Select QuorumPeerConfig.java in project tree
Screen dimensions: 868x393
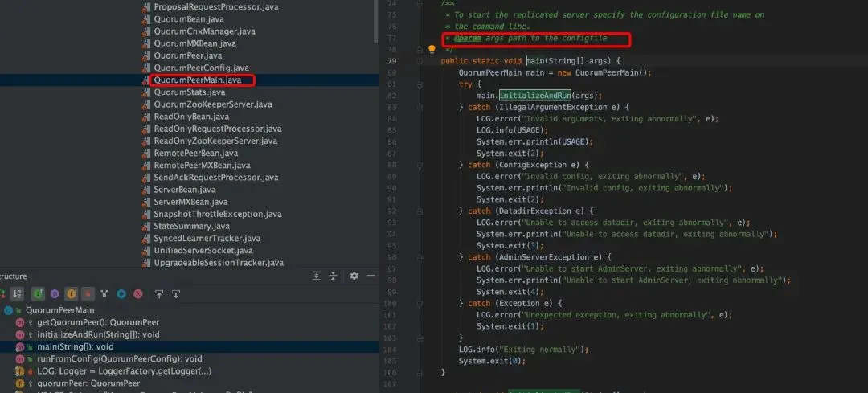202,68
